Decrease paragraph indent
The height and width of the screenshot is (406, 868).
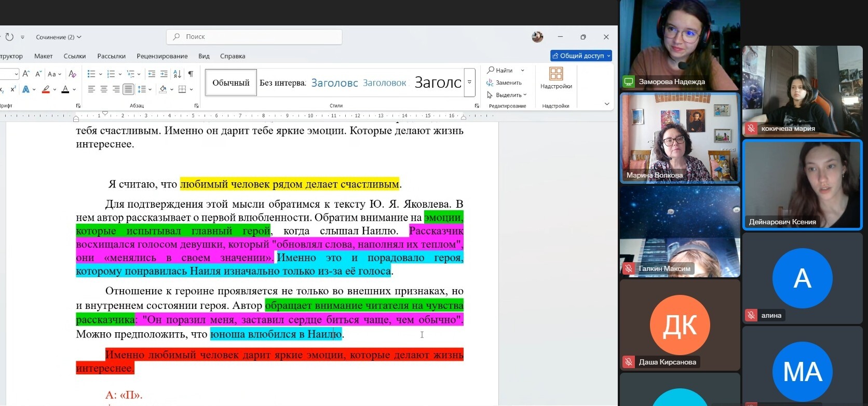tap(152, 74)
